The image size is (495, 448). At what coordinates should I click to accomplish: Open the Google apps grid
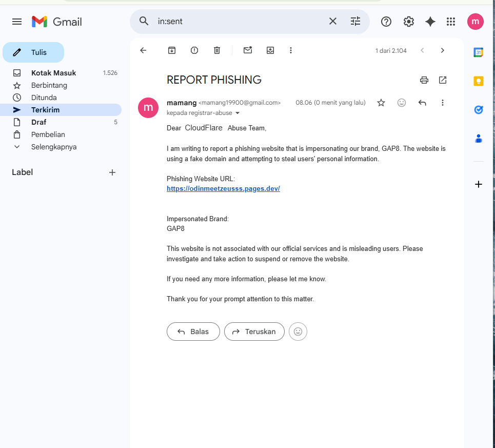click(x=451, y=22)
